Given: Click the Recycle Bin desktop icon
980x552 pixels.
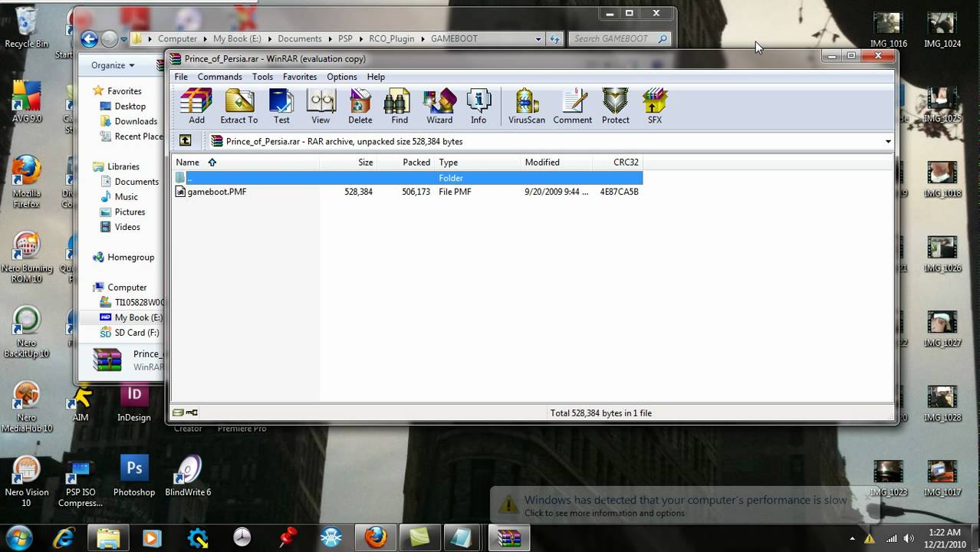Looking at the screenshot, I should coord(26,28).
